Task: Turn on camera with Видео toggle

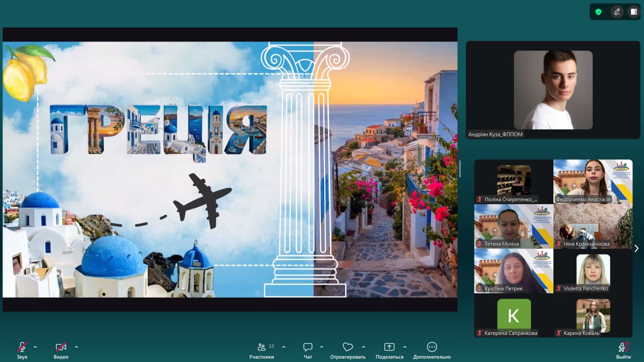Action: tap(61, 347)
